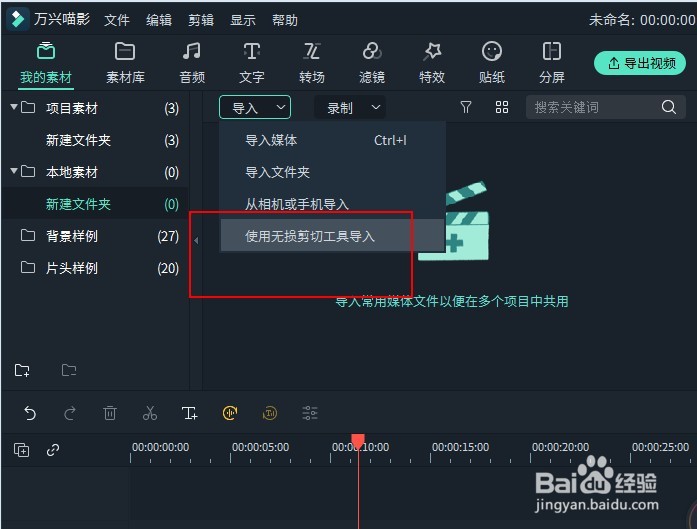
Task: Choose 从相机或手机导入 option
Action: coord(332,204)
